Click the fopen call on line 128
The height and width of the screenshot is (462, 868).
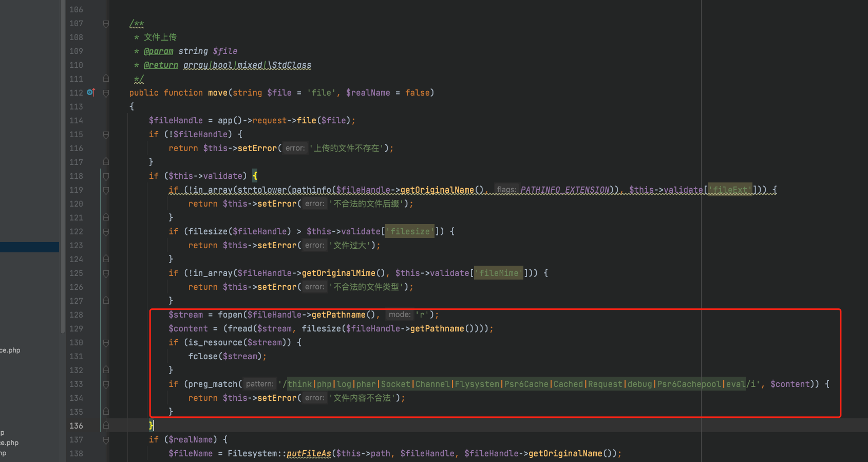point(230,315)
